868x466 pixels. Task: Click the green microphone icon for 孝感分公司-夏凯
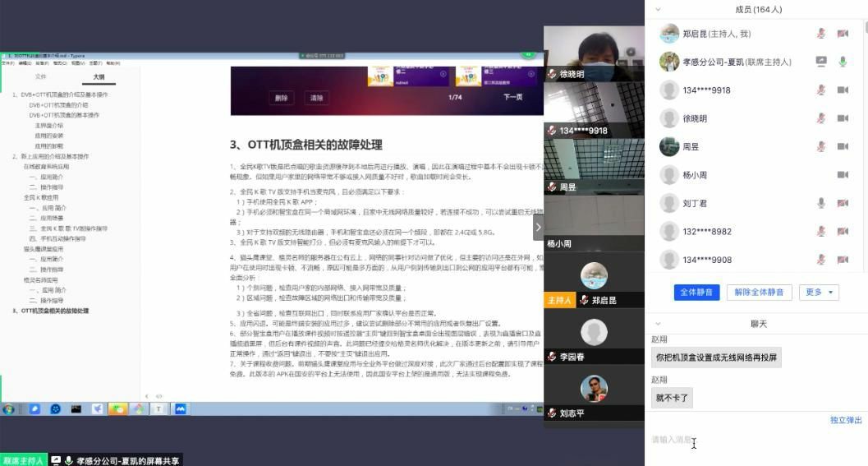point(843,62)
